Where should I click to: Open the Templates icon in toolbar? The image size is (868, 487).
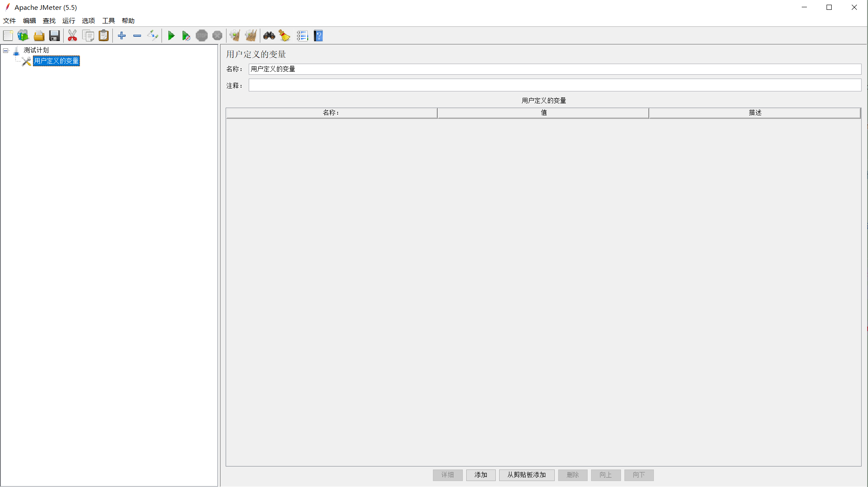click(x=23, y=36)
